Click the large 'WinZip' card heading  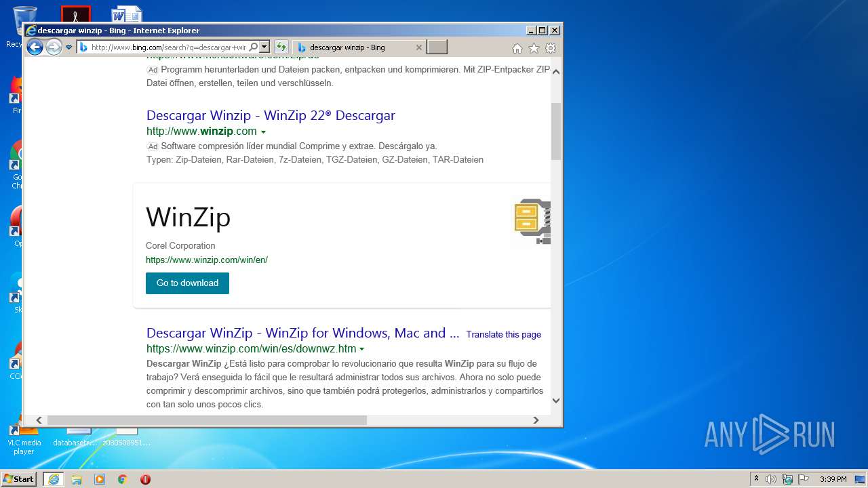189,217
